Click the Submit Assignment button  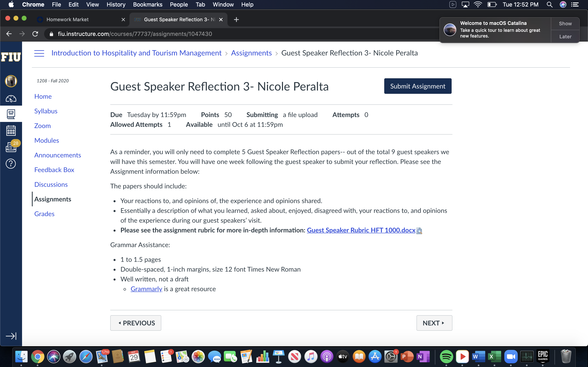click(418, 86)
